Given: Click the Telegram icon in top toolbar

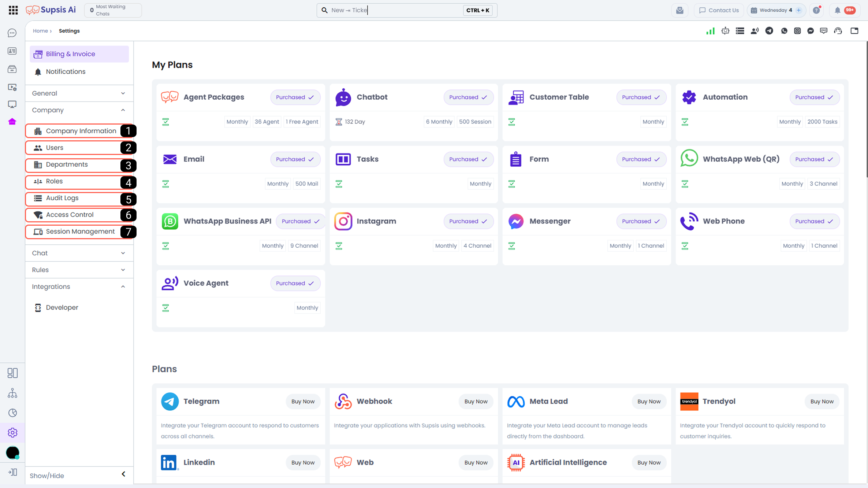Looking at the screenshot, I should 769,31.
